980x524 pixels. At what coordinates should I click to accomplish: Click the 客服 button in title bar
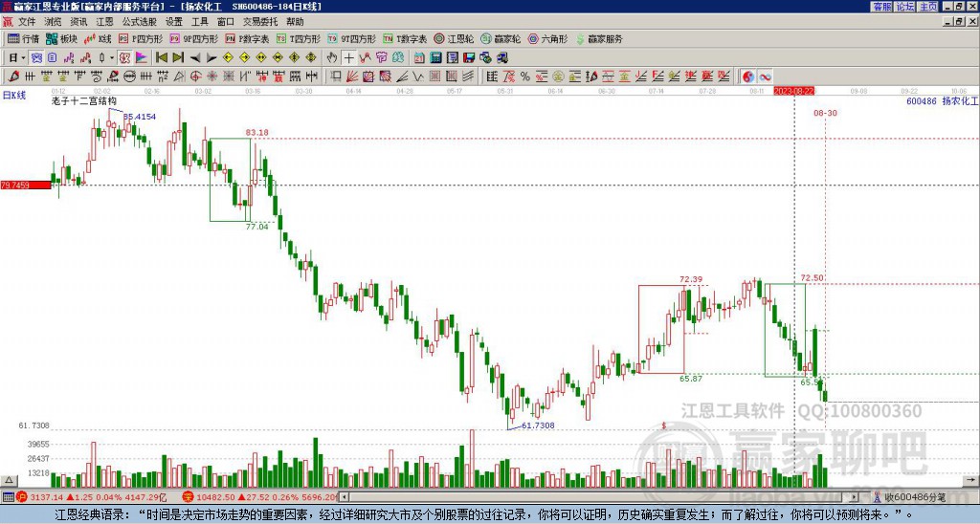[881, 7]
